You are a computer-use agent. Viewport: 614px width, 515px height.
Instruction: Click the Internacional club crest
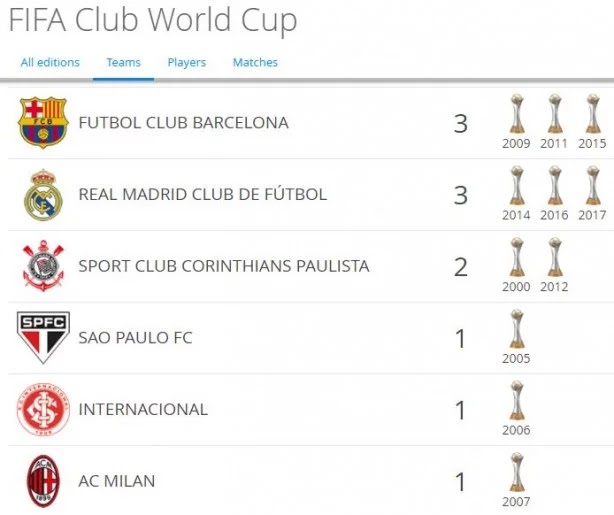coord(43,410)
